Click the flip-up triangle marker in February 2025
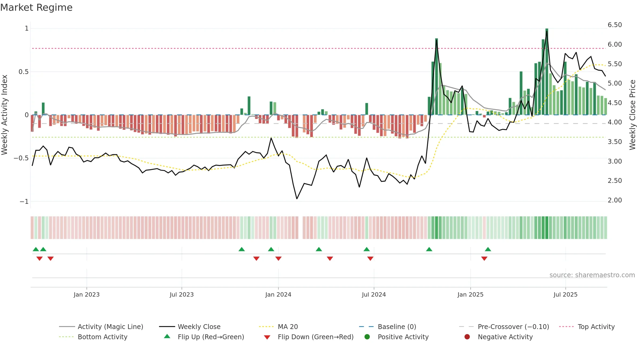 [488, 249]
